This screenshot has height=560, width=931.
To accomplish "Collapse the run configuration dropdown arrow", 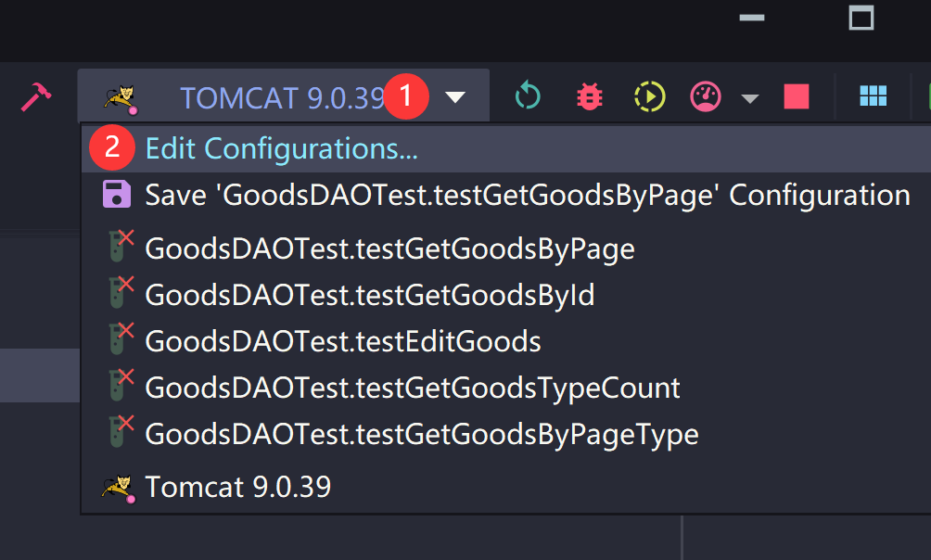I will (455, 97).
